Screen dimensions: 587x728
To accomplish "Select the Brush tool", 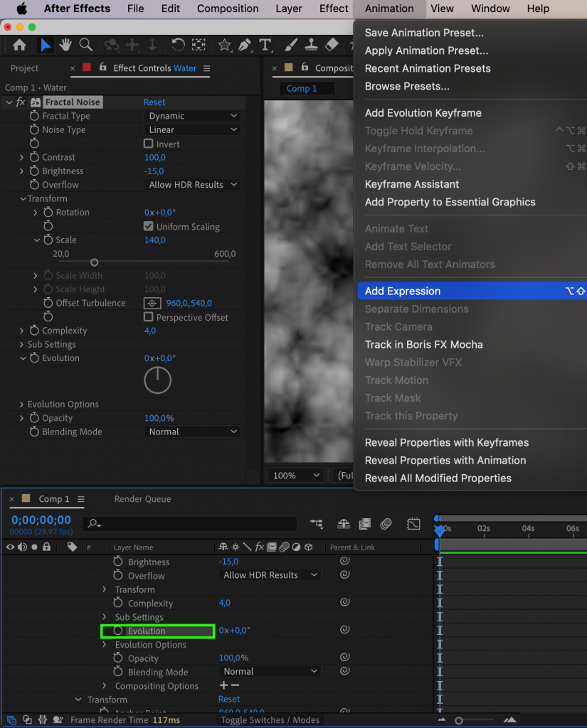I will 290,44.
